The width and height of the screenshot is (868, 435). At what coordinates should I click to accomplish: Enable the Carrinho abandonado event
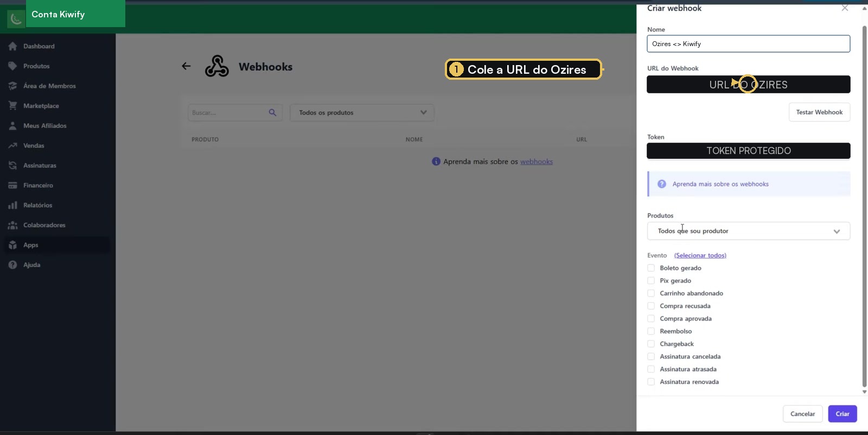[x=651, y=293]
